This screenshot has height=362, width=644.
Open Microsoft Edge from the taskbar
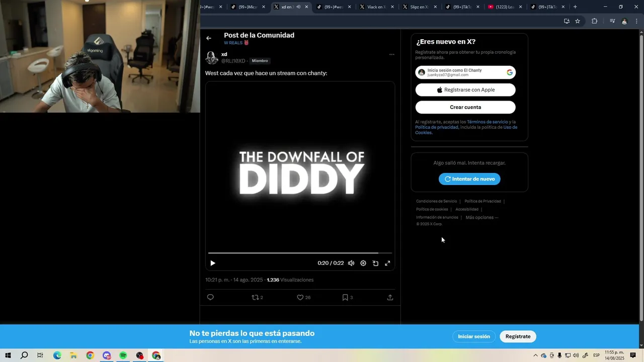(57, 355)
